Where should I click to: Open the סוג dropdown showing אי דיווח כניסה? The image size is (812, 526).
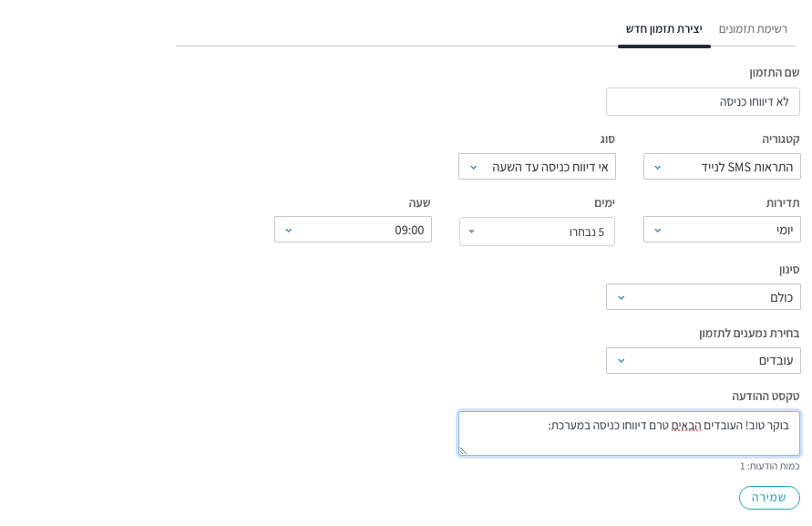(547, 167)
